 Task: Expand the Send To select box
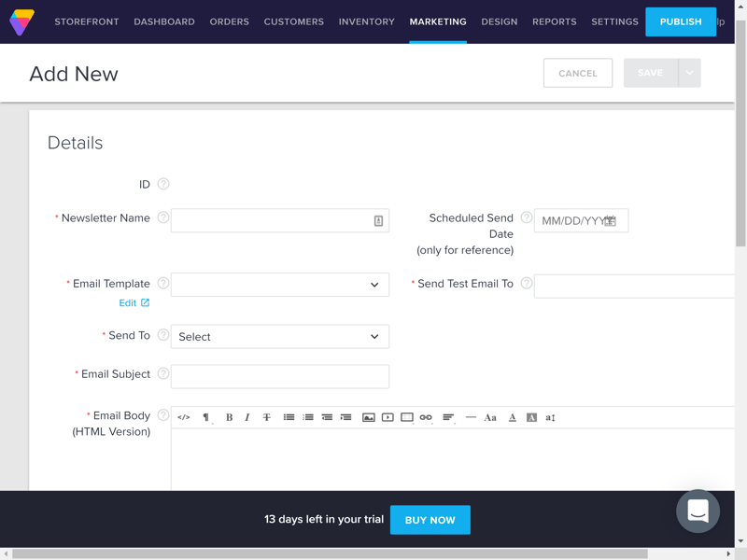pyautogui.click(x=280, y=337)
